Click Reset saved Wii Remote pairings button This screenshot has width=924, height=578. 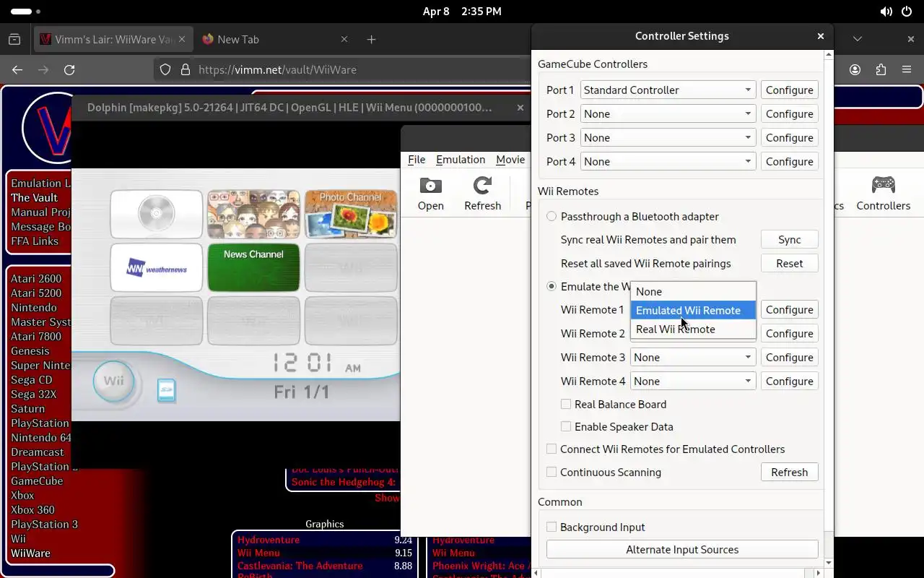[x=789, y=263]
